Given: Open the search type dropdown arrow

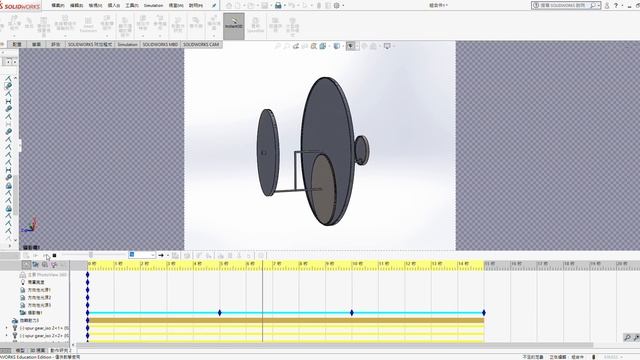Looking at the screenshot, I should [598, 5].
